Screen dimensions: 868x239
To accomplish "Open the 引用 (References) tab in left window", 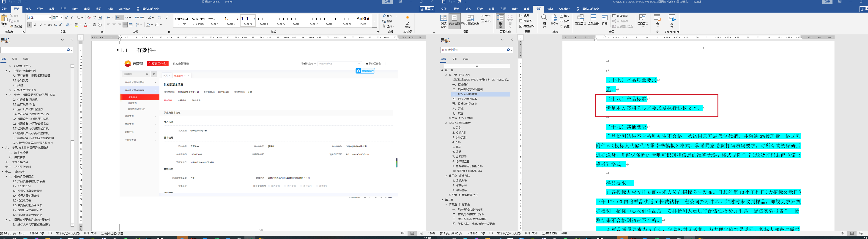I will coord(63,9).
